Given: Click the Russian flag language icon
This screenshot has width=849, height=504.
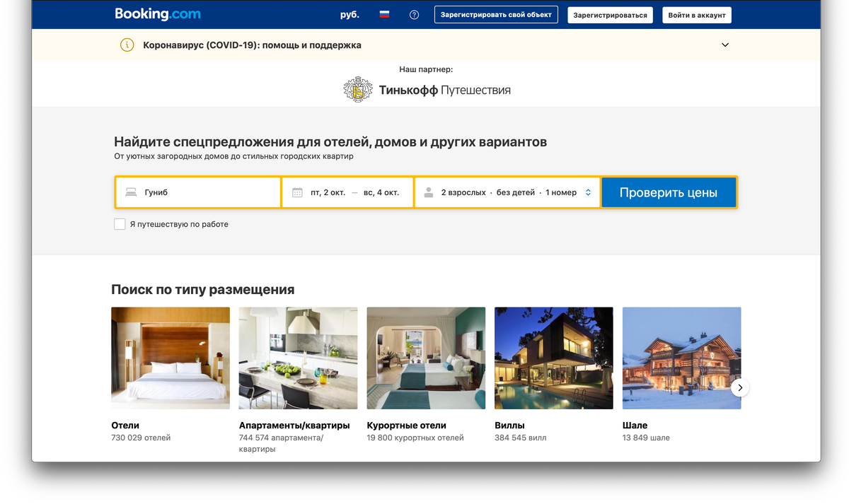Looking at the screenshot, I should (383, 14).
